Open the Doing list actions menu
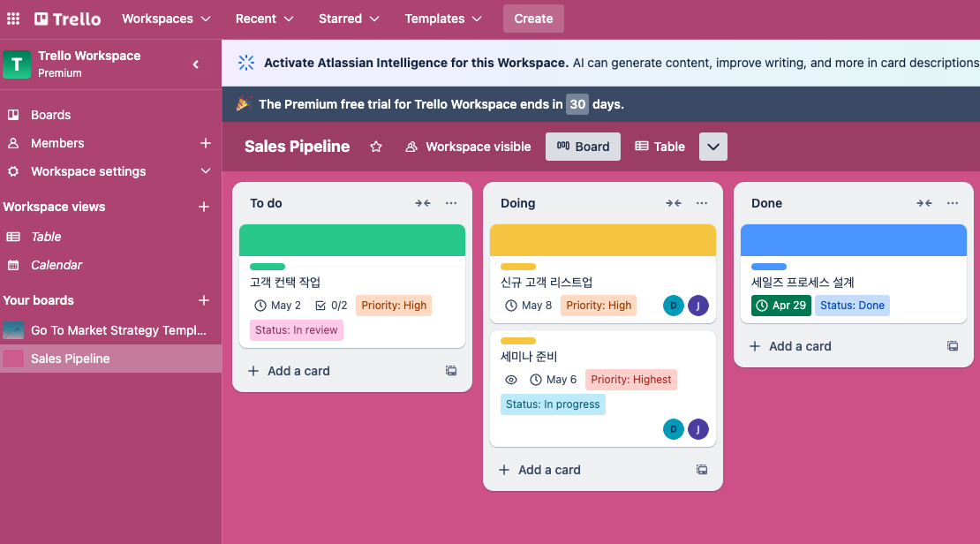 (x=702, y=203)
